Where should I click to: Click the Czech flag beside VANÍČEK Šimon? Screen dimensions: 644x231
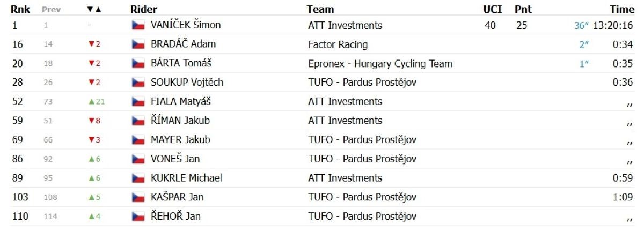pos(138,25)
